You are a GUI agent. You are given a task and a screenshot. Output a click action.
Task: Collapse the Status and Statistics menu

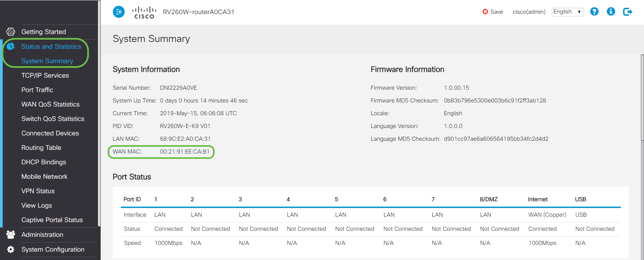coord(51,46)
